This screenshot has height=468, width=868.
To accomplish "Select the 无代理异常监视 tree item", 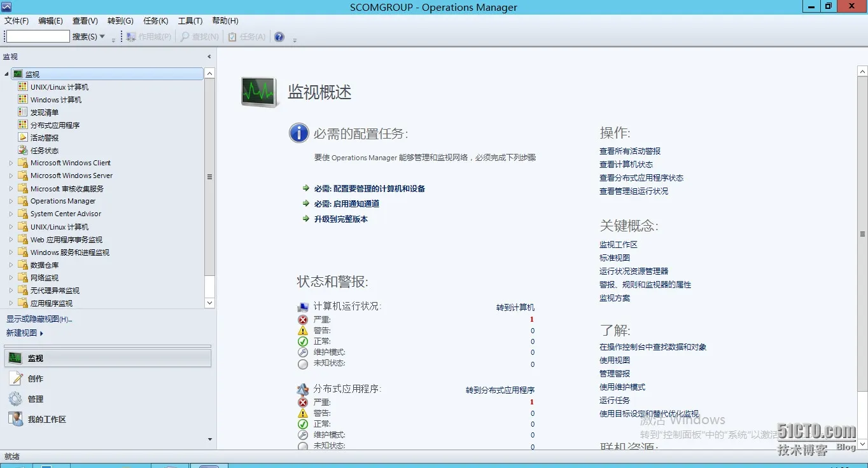I will [55, 290].
